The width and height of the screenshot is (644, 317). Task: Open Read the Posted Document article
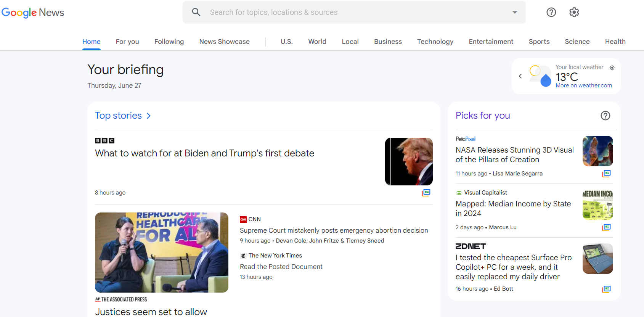tap(281, 267)
